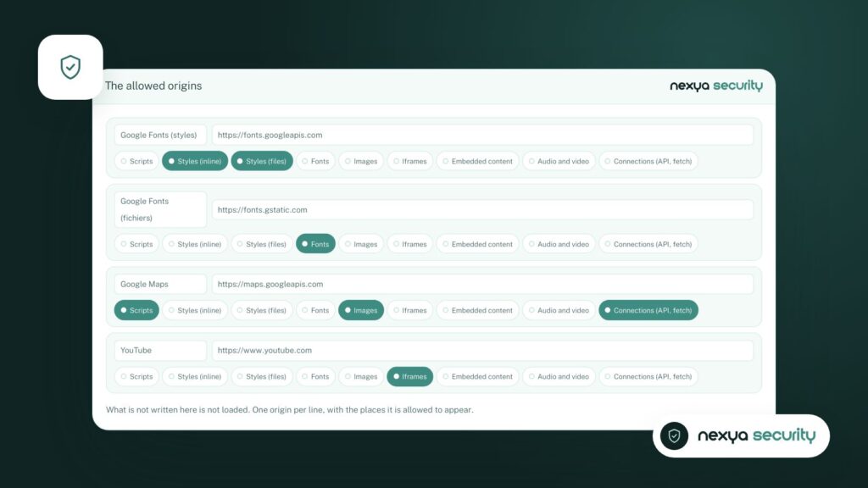Enable Scripts for the fonts.gstatic.com origin
Viewport: 868px width, 488px height.
coord(136,244)
